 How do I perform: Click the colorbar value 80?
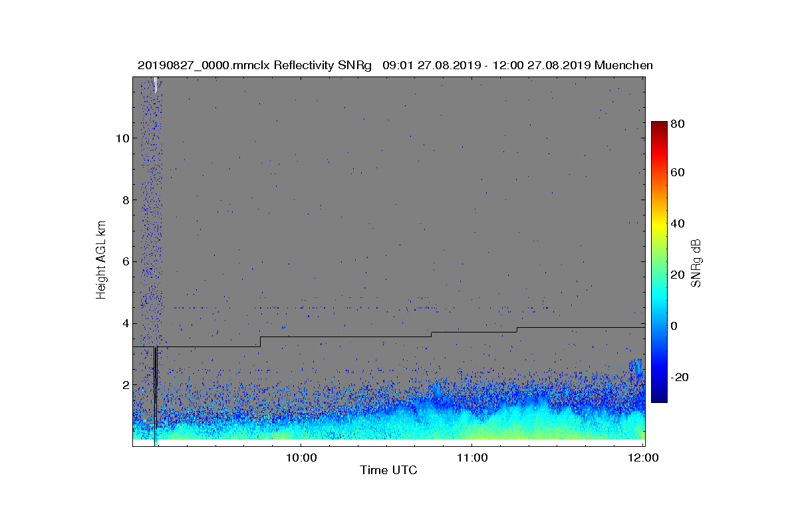tap(678, 123)
